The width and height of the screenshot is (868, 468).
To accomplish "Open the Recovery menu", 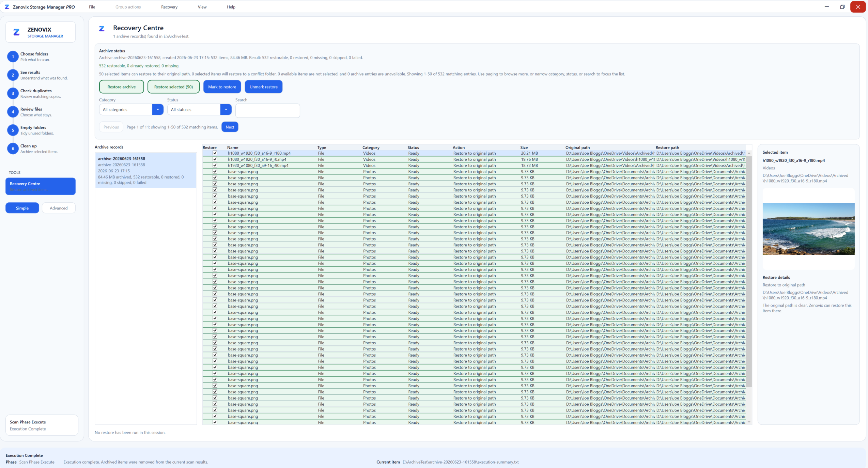I will (169, 7).
